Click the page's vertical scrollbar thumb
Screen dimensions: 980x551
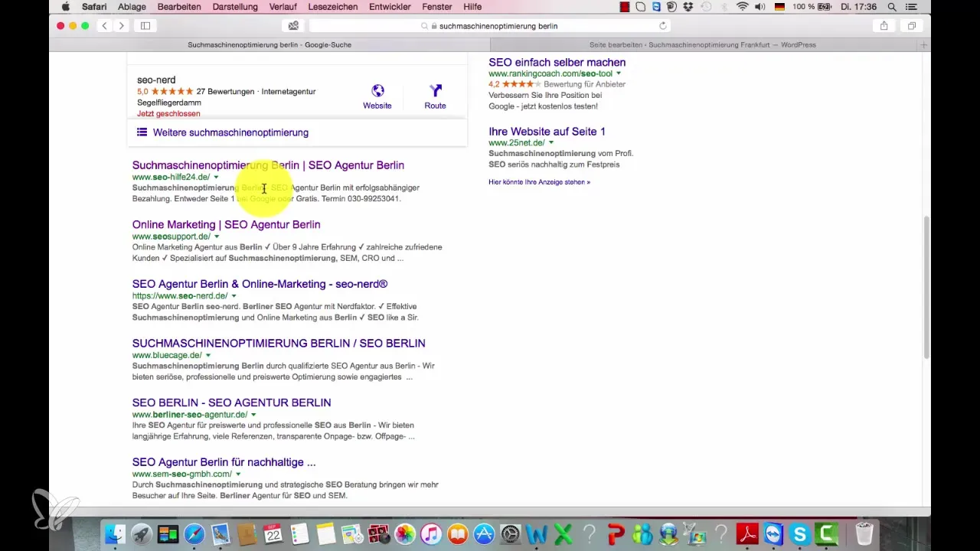(x=926, y=287)
